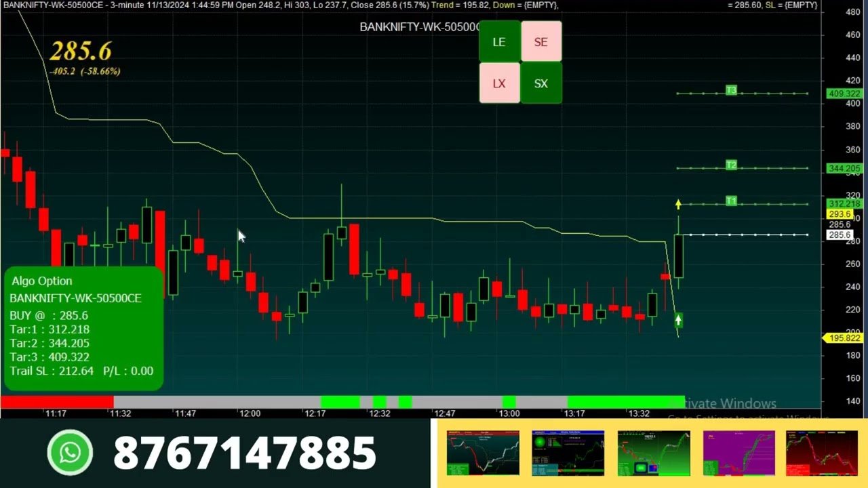868x488 pixels.
Task: Click the 12:17 time axis label
Action: (315, 413)
